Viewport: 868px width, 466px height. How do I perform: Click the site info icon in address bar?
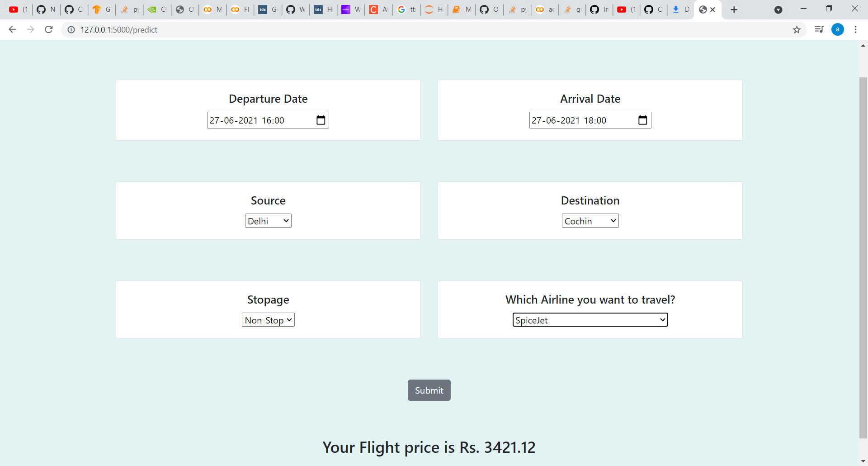tap(71, 29)
